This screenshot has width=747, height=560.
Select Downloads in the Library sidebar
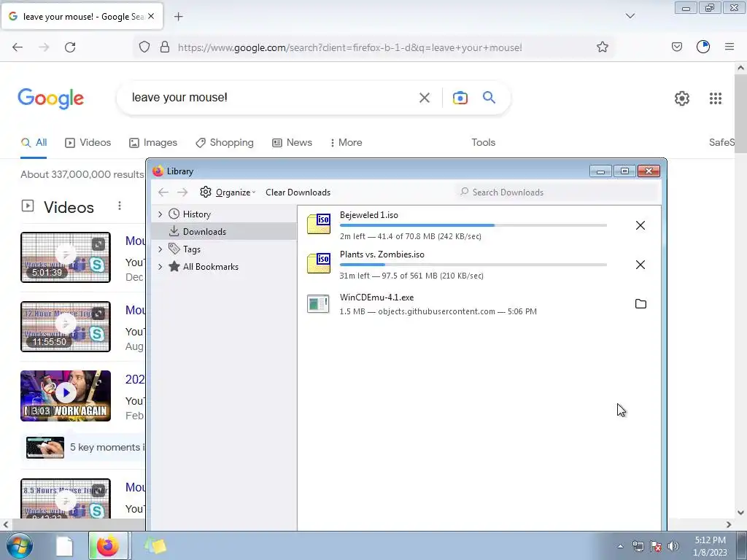click(204, 231)
